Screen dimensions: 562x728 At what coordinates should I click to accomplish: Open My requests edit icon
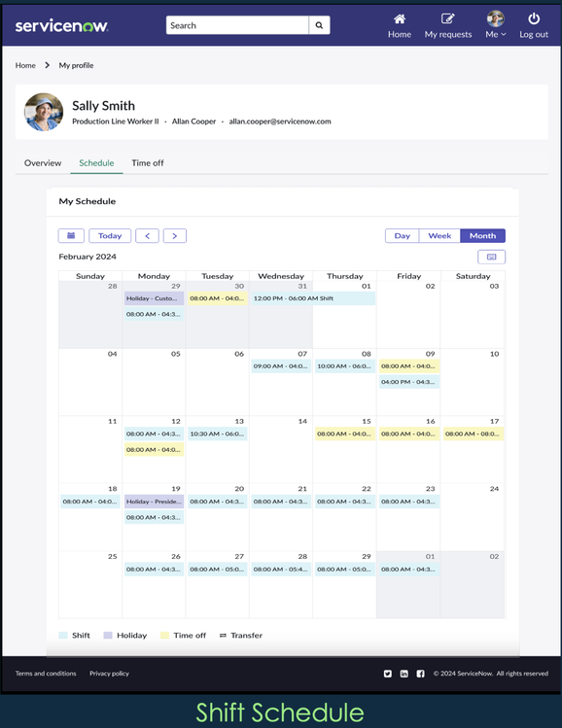(x=447, y=19)
